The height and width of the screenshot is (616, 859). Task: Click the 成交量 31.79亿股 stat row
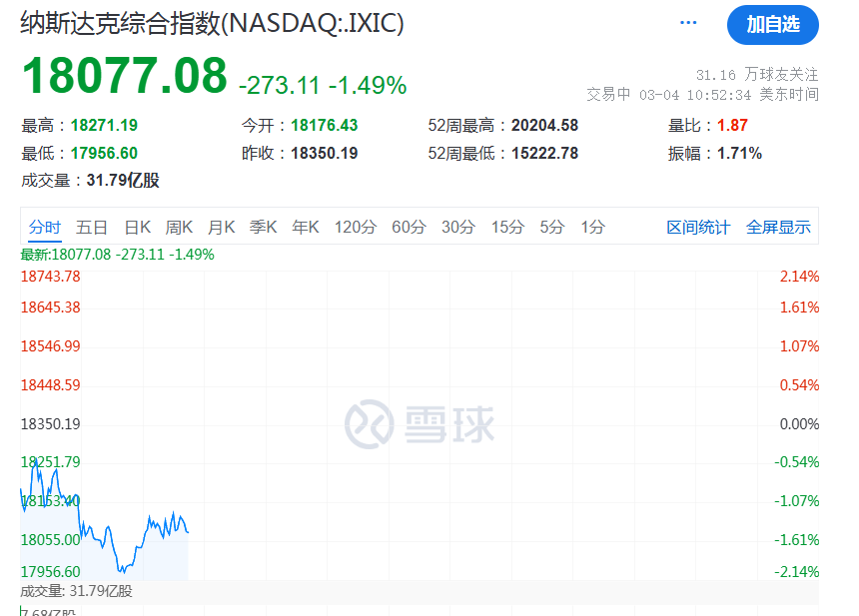[x=90, y=180]
